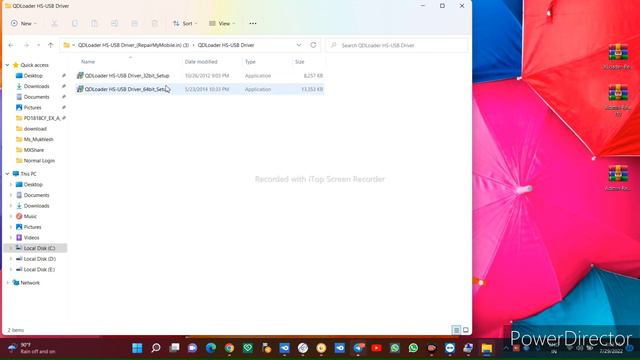The width and height of the screenshot is (640, 360).
Task: Open Desktop under Quick access
Action: point(33,76)
